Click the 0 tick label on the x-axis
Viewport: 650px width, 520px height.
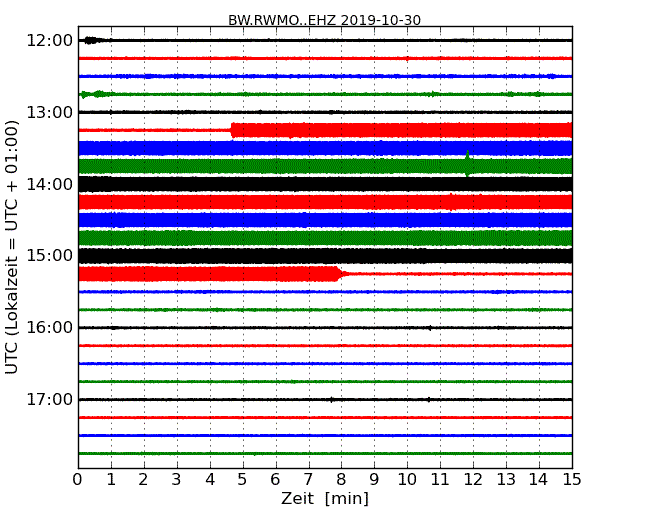click(78, 480)
